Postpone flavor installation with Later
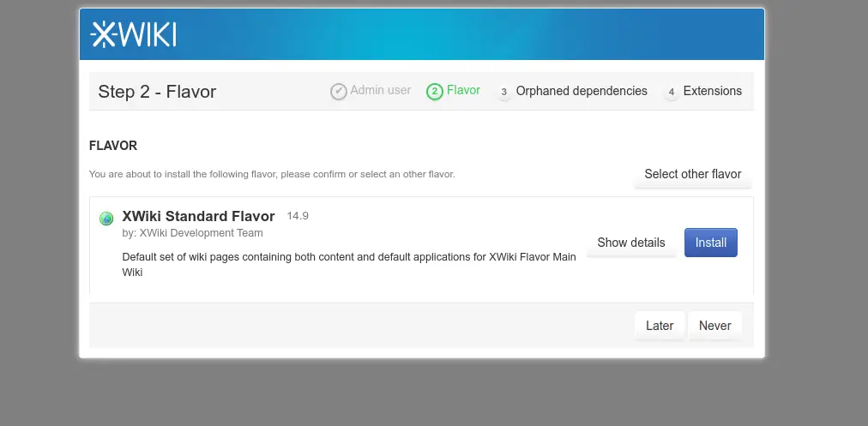This screenshot has height=426, width=868. click(660, 326)
